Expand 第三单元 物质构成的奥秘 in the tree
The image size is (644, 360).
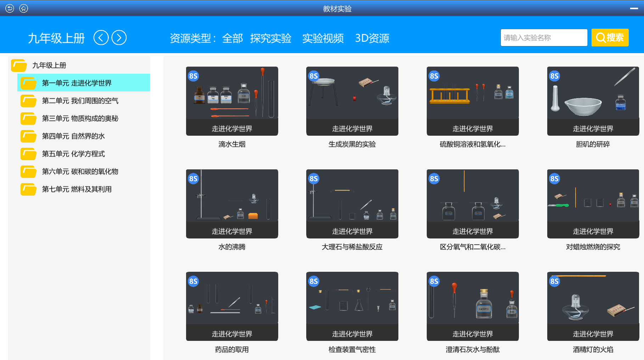click(x=80, y=118)
